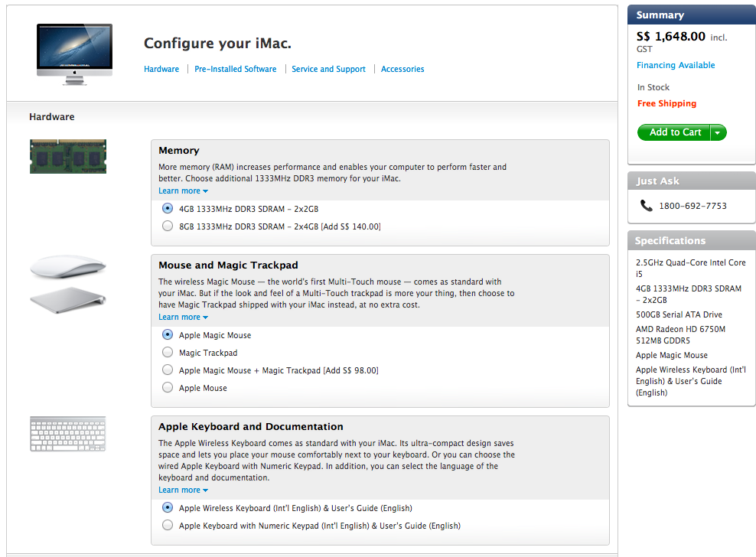
Task: Click the Magic Mouse product image
Action: click(68, 266)
